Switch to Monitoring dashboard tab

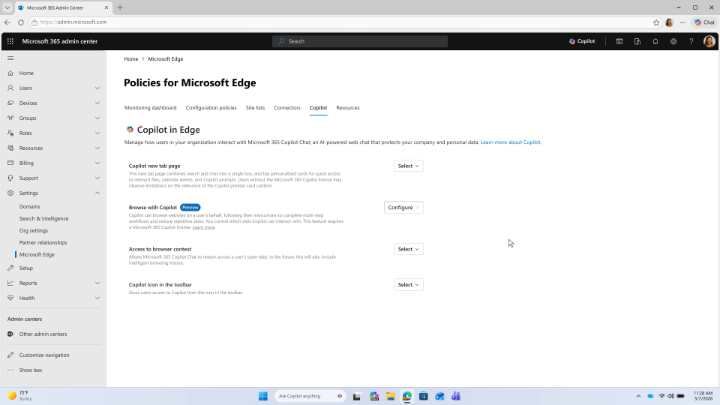pyautogui.click(x=150, y=108)
